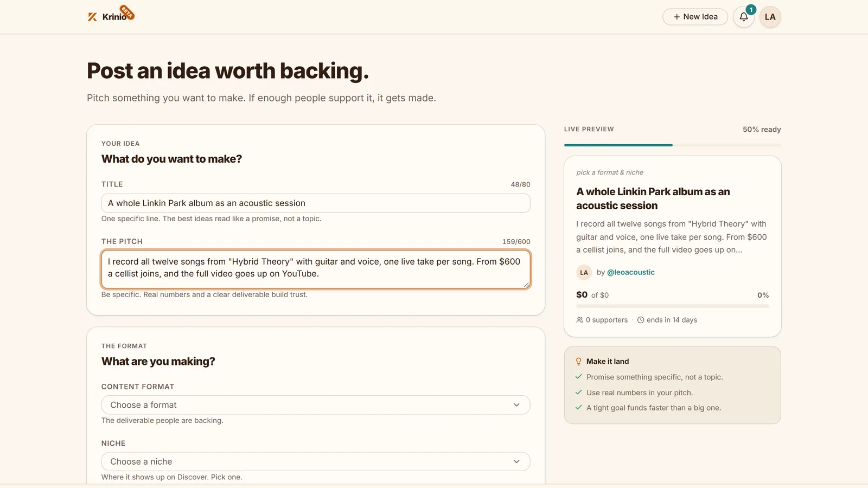Image resolution: width=868 pixels, height=488 pixels.
Task: Click the '50% ready' label
Action: click(762, 130)
